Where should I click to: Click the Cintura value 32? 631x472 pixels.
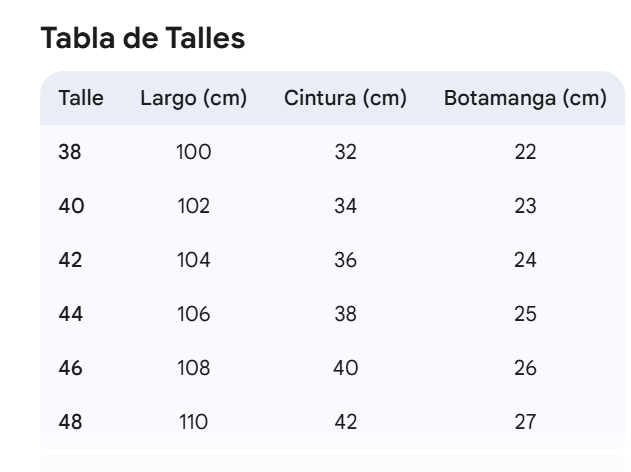pyautogui.click(x=346, y=152)
